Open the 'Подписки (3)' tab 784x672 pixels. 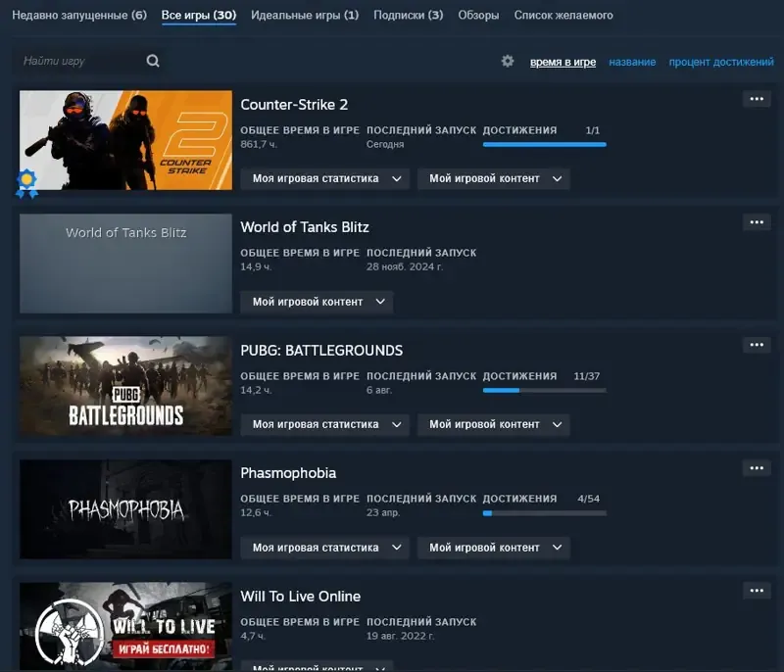409,15
